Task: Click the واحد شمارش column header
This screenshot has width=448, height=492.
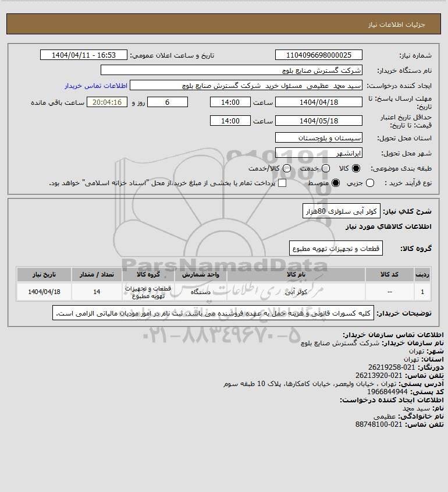Action: pyautogui.click(x=201, y=275)
